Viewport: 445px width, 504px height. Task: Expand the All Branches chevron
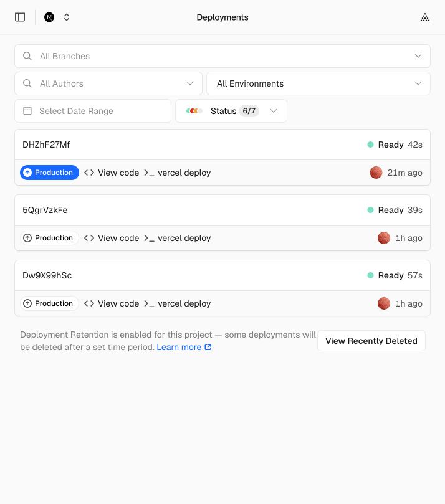click(x=418, y=56)
